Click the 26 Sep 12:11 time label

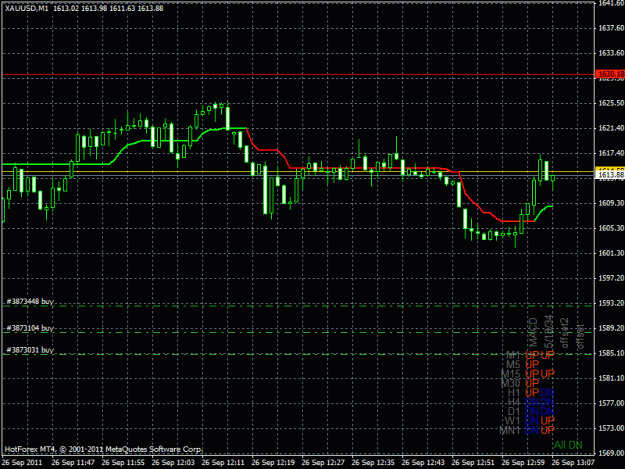pos(223,463)
